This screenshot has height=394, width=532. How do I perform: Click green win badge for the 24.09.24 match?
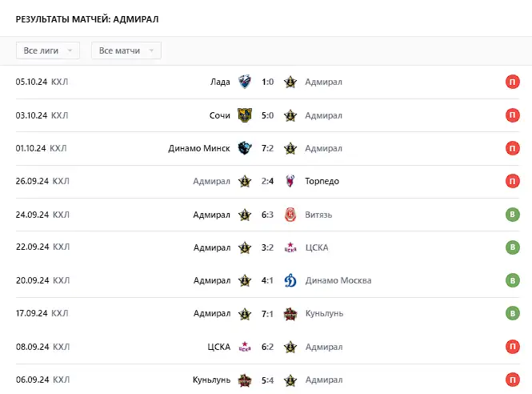[512, 215]
